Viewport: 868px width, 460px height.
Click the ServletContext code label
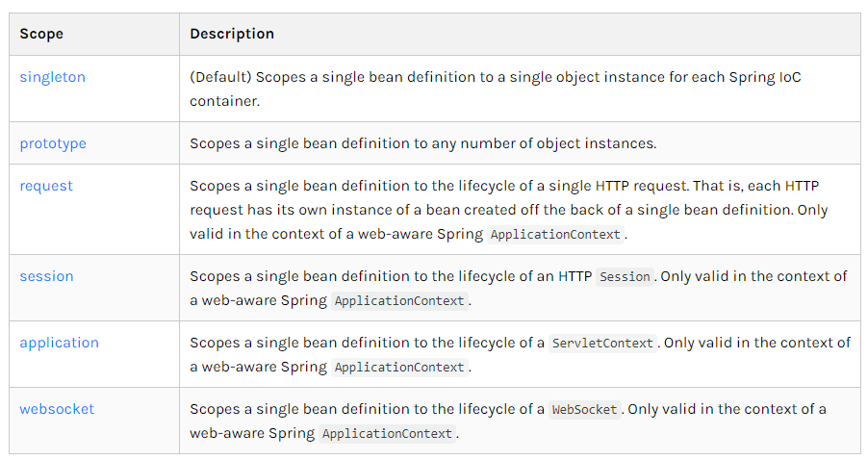602,344
